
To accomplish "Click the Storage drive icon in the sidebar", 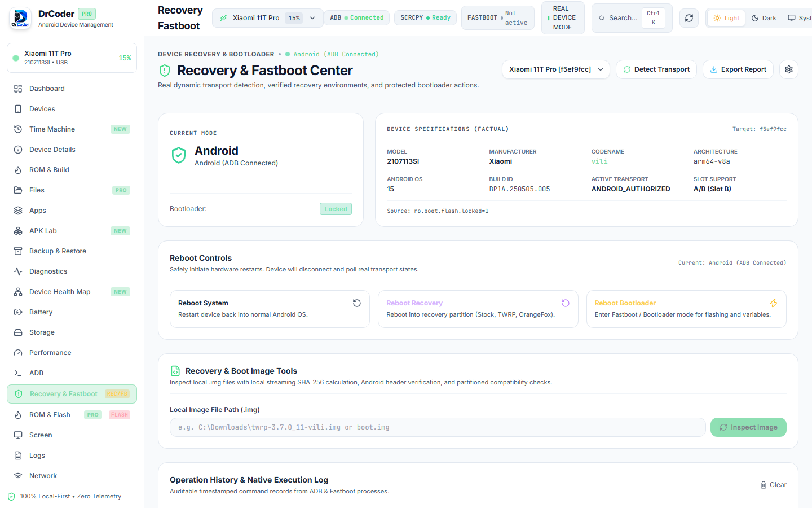I will (18, 332).
